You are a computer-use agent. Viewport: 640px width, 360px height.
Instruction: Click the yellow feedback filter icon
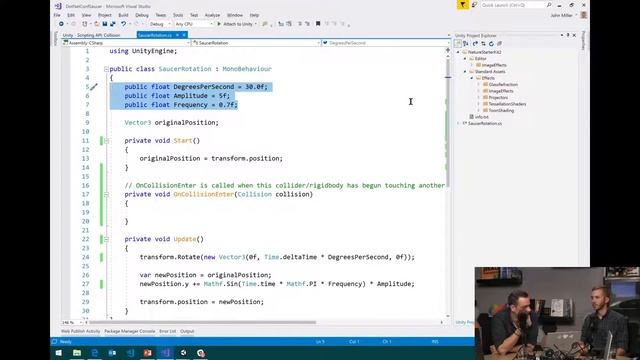click(x=462, y=5)
